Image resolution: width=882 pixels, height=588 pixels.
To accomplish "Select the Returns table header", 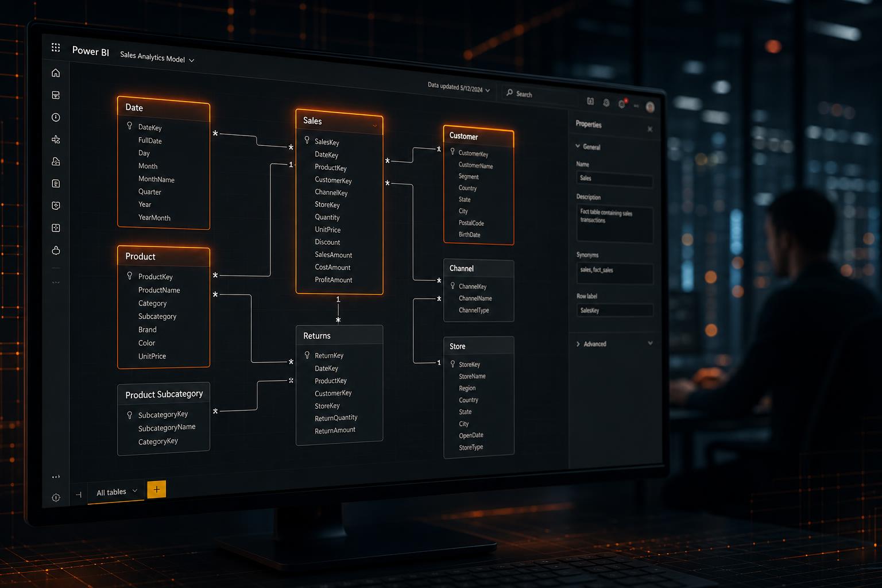I will (339, 335).
